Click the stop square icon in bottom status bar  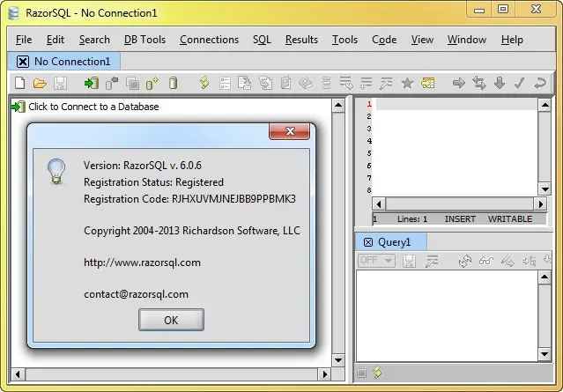362,373
